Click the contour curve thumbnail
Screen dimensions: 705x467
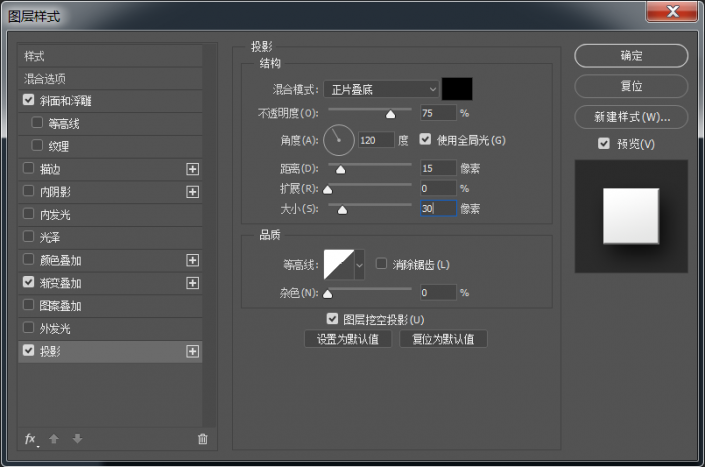(x=339, y=265)
